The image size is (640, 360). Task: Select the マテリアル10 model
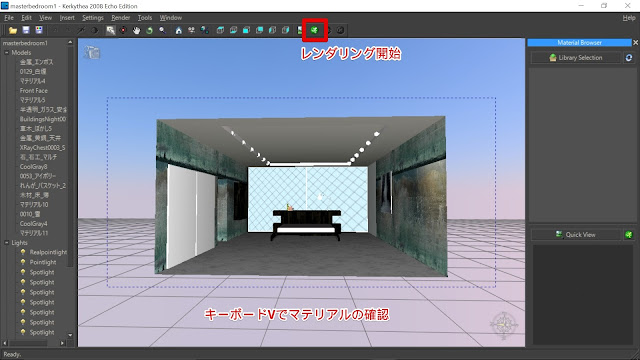coord(34,205)
